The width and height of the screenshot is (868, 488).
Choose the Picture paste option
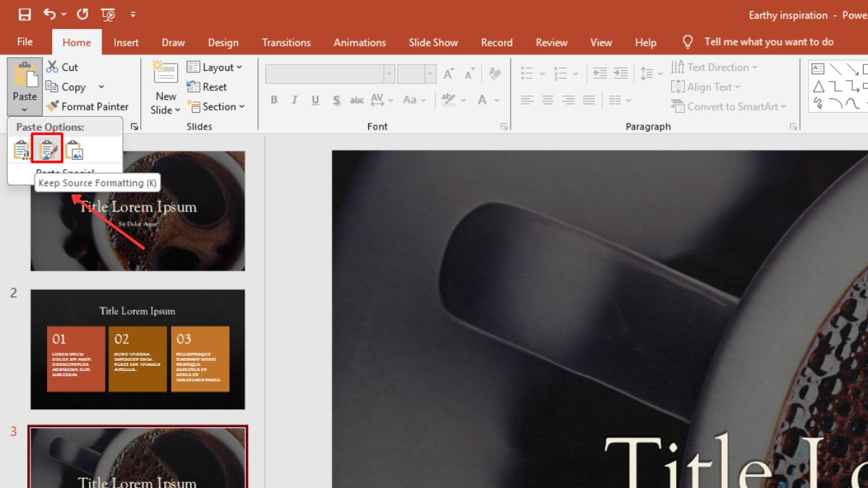click(74, 149)
